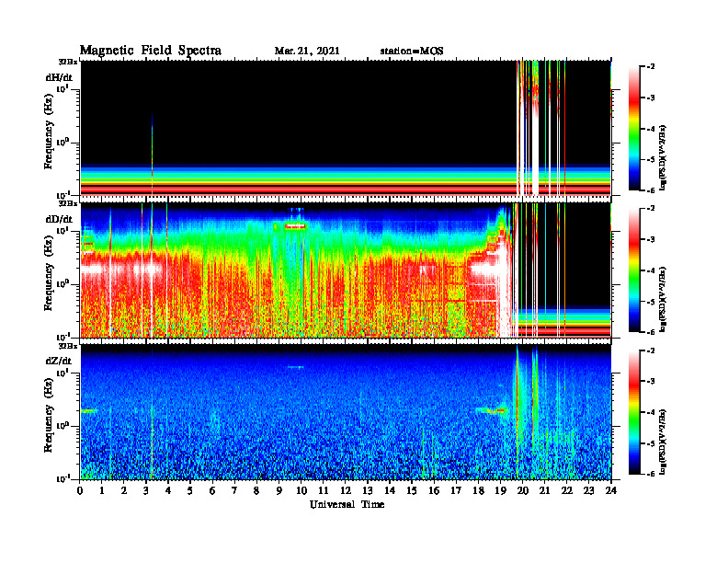Viewport: 728px width, 563px height.
Task: Click hour tick label "23" on time axis
Action: (x=588, y=490)
